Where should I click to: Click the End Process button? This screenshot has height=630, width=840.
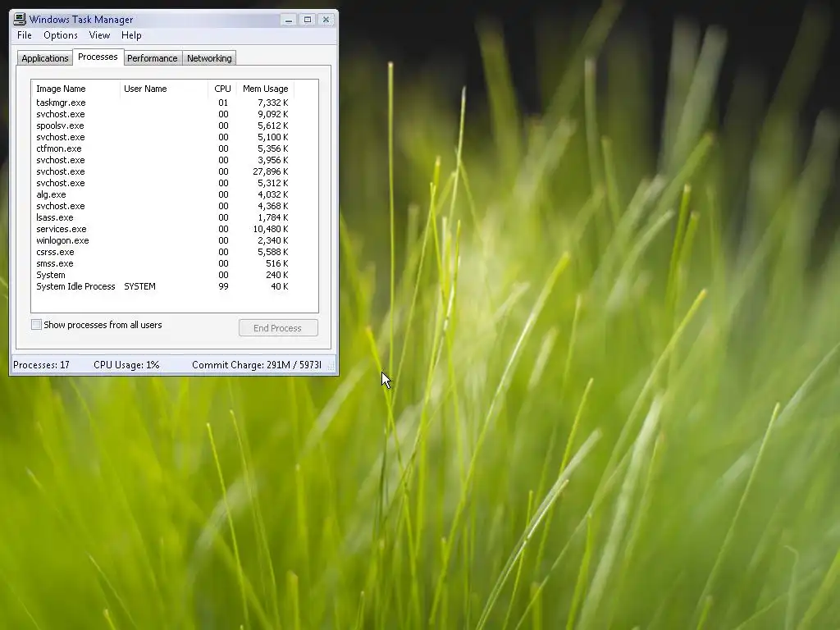pos(278,328)
